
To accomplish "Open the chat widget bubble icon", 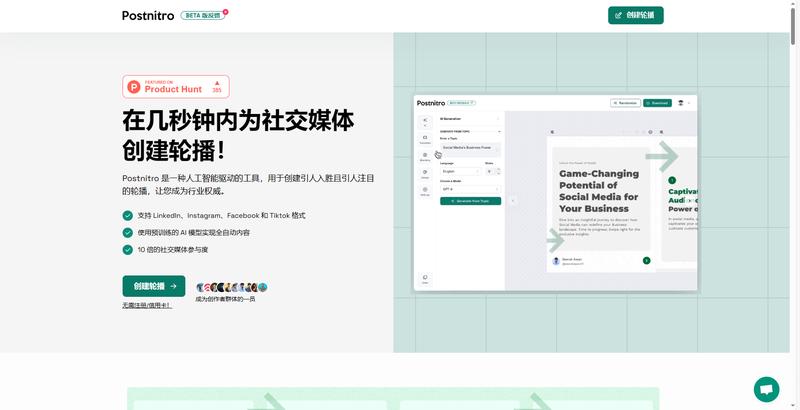I will (x=766, y=390).
